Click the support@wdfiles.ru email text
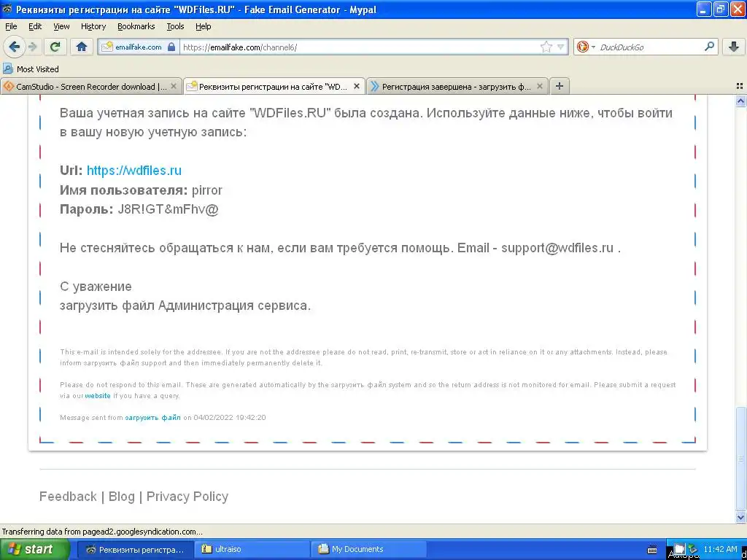 tap(557, 248)
